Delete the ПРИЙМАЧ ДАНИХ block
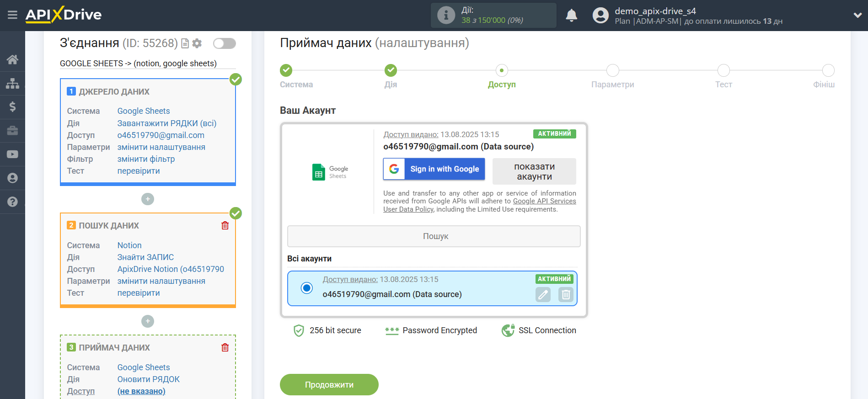868x399 pixels. (225, 347)
